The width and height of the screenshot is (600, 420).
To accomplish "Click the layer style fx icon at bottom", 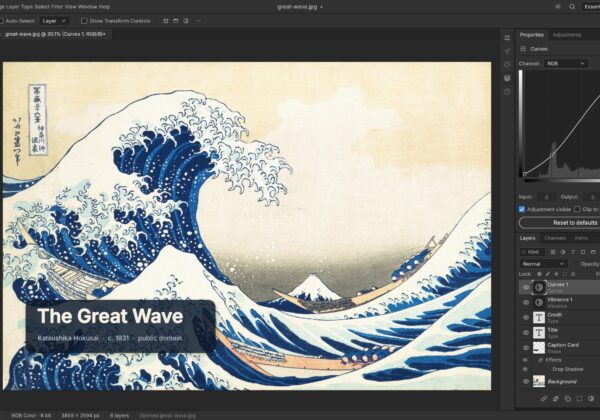I will click(x=556, y=399).
